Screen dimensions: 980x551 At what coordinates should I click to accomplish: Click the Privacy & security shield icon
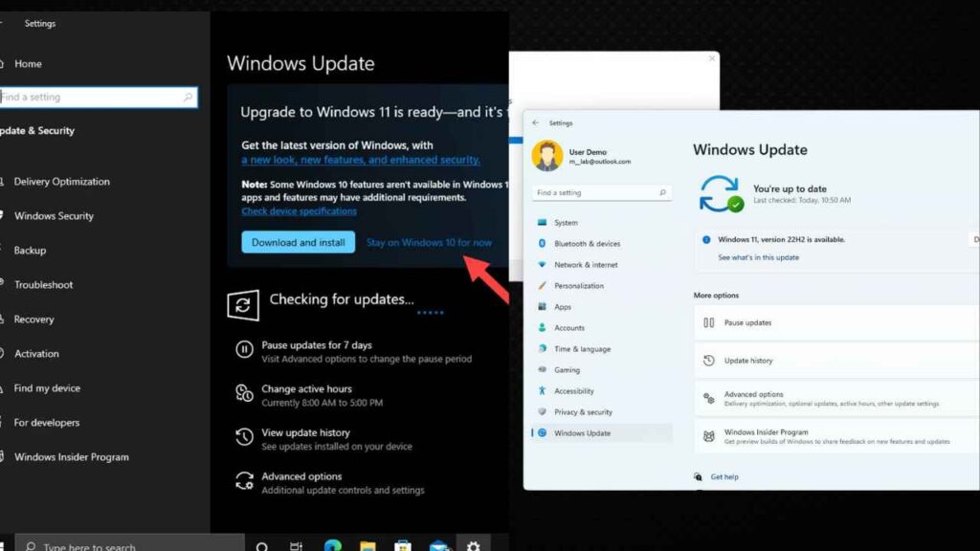point(542,411)
